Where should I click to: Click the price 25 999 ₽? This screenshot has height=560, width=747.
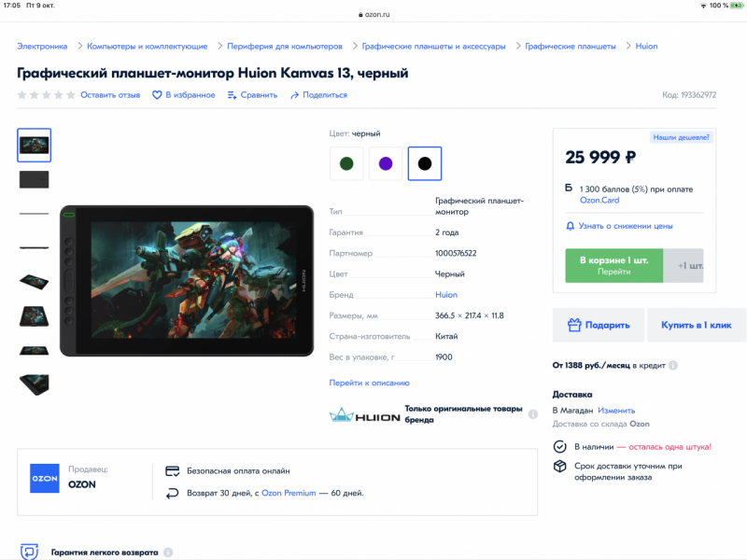coord(600,157)
